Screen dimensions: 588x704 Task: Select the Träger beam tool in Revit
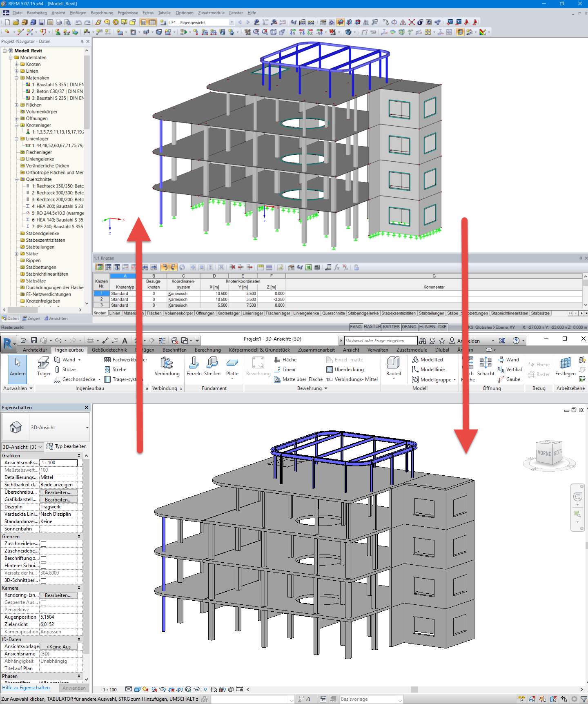(44, 366)
